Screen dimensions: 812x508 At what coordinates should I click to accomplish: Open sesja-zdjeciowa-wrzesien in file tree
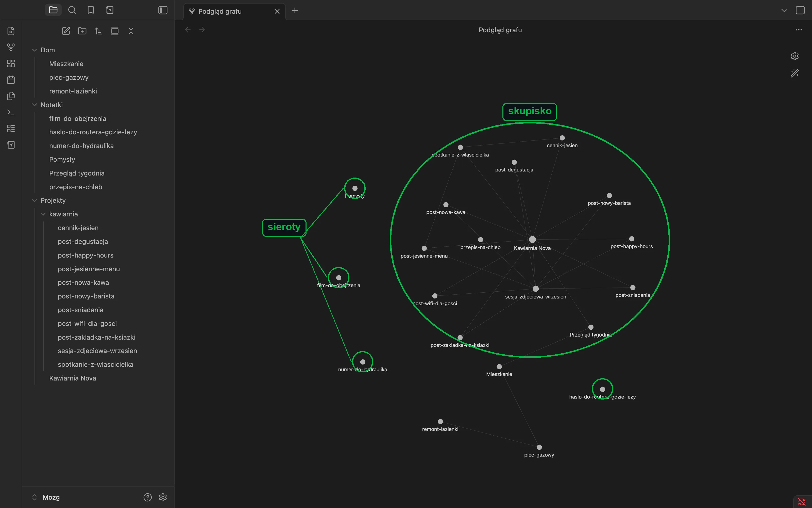coord(97,351)
